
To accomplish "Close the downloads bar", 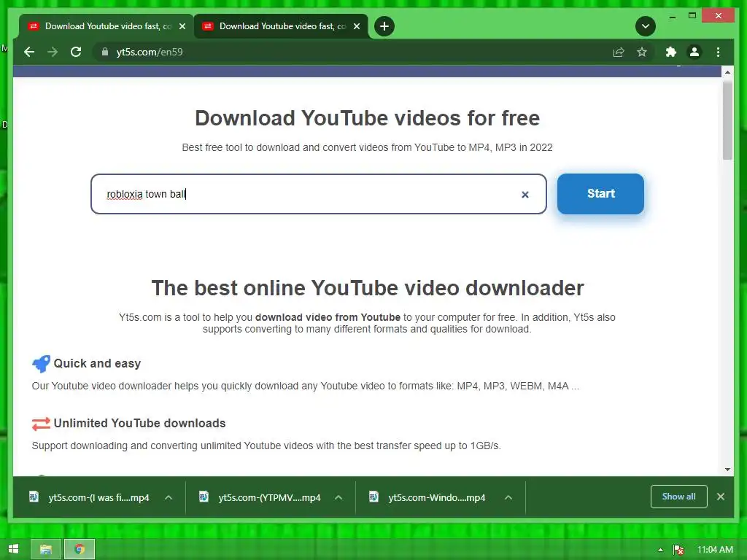I will pyautogui.click(x=720, y=497).
